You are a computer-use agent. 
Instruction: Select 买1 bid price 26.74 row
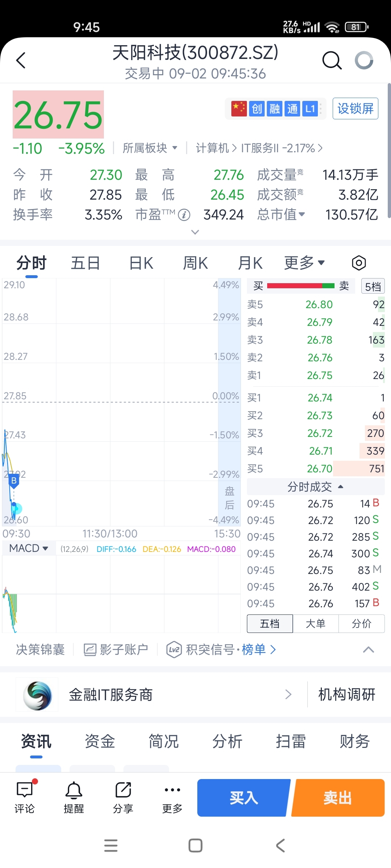[x=316, y=398]
